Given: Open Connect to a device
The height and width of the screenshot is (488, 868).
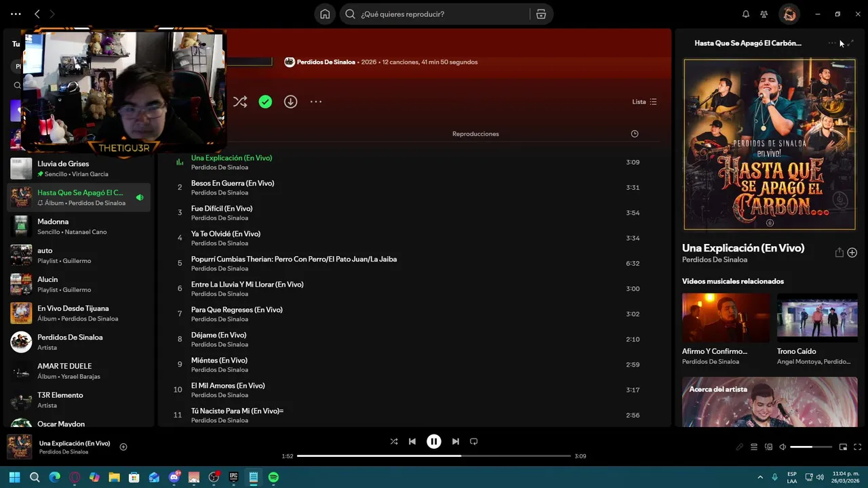Looking at the screenshot, I should (768, 447).
